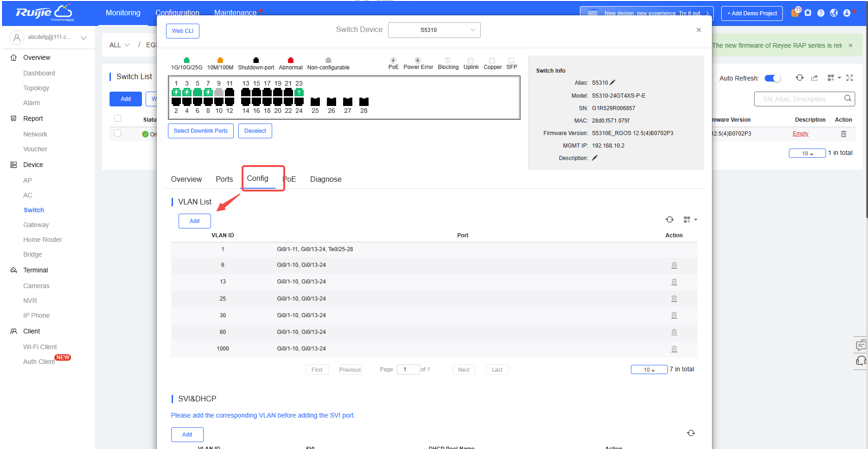Switch to Ports tab
This screenshot has height=452, width=868.
(224, 179)
